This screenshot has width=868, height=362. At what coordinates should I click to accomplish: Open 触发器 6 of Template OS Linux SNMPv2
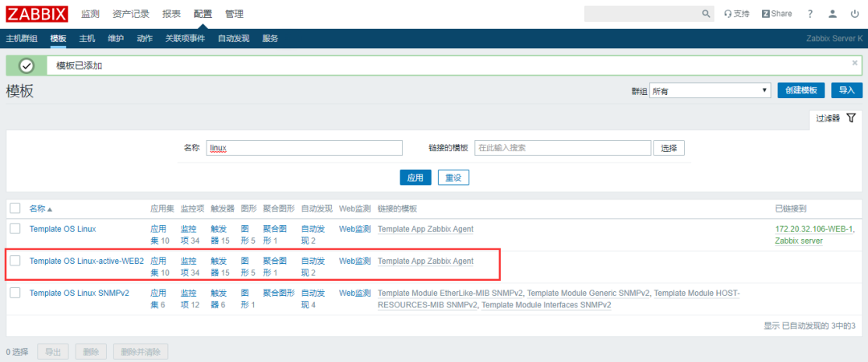218,298
